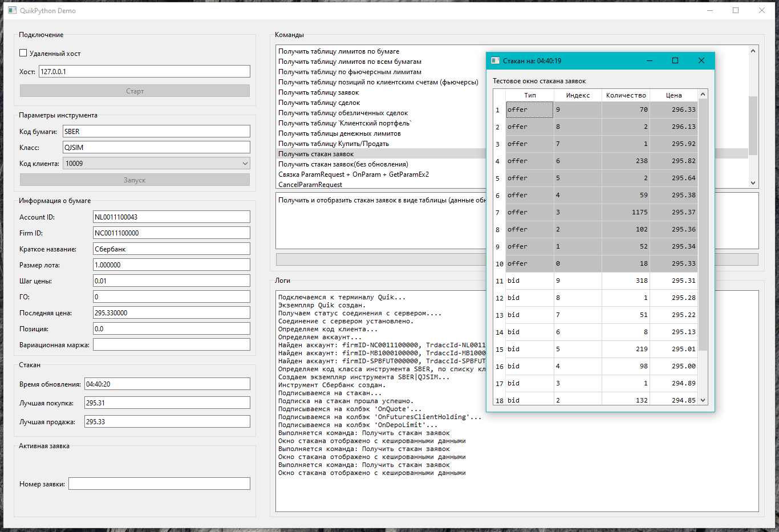Viewport: 779px width, 532px height.
Task: Enable the Удаленный хост checkbox
Action: pos(23,53)
